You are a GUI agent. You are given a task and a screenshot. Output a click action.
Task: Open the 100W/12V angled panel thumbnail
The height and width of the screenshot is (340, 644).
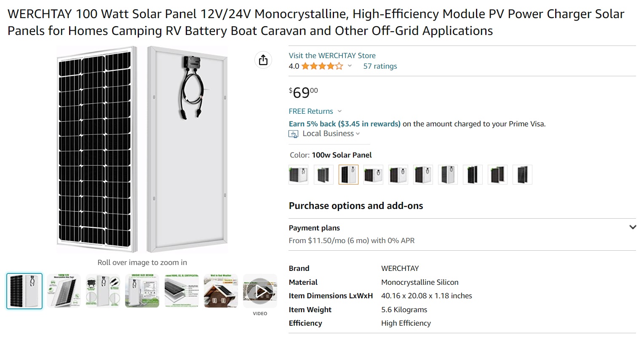(x=64, y=291)
